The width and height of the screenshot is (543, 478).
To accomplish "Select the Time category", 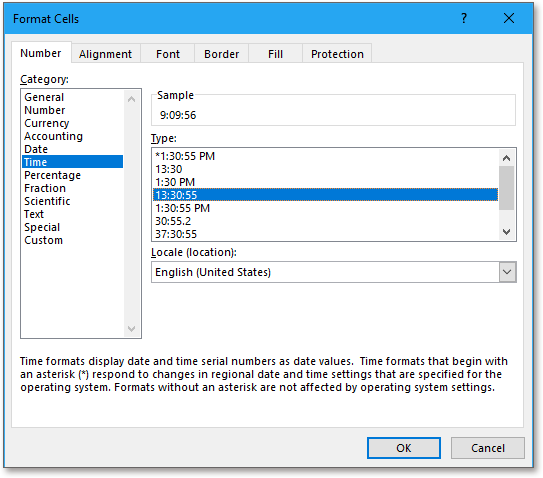I will coord(72,162).
